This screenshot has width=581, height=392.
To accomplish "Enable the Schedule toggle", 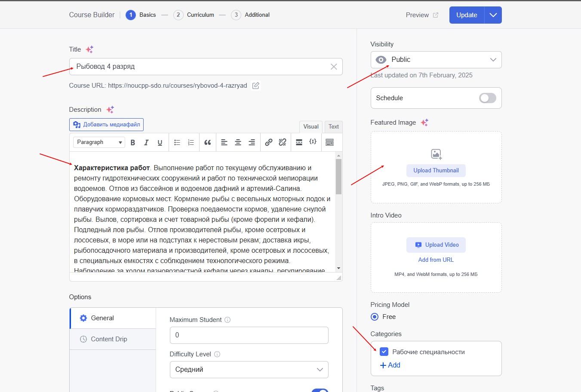I will (487, 98).
